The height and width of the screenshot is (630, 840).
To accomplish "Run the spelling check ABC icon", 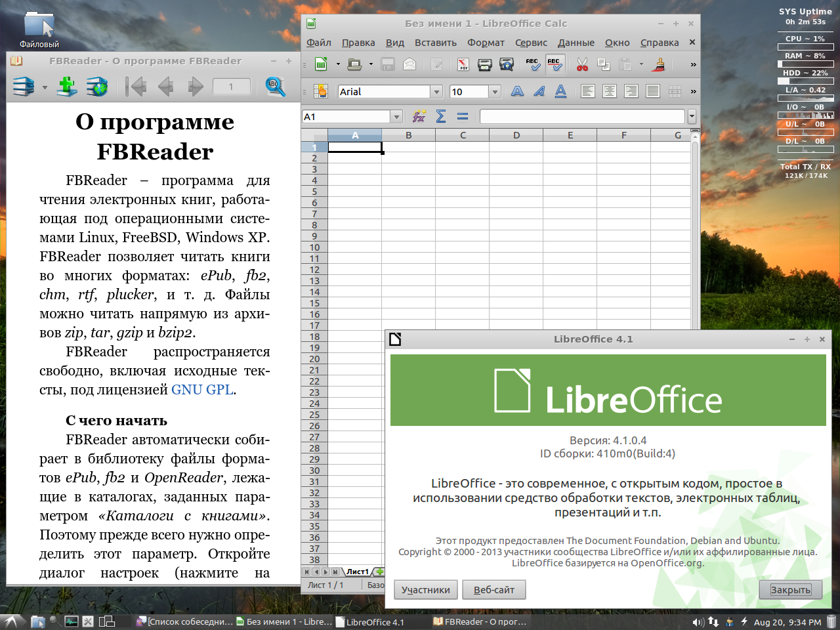I will [533, 64].
